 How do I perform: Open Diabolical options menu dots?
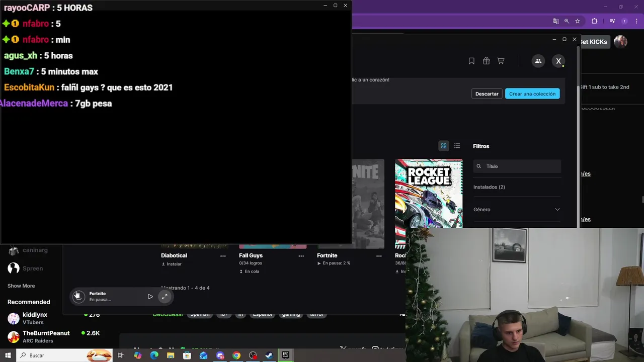click(x=223, y=256)
